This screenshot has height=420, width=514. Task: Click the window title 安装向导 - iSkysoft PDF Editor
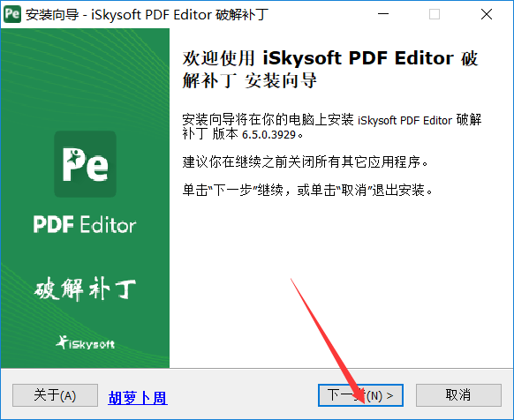[147, 15]
